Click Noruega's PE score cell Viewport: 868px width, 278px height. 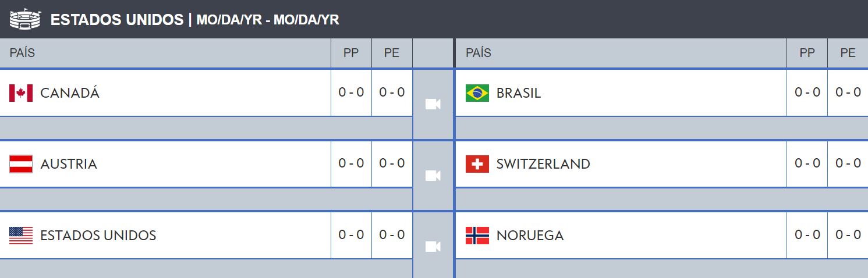[848, 235]
